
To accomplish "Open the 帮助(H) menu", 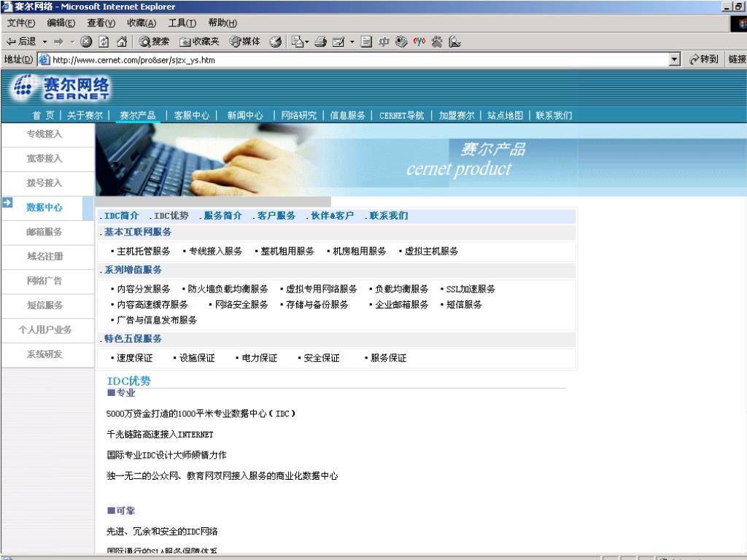I will pyautogui.click(x=222, y=23).
